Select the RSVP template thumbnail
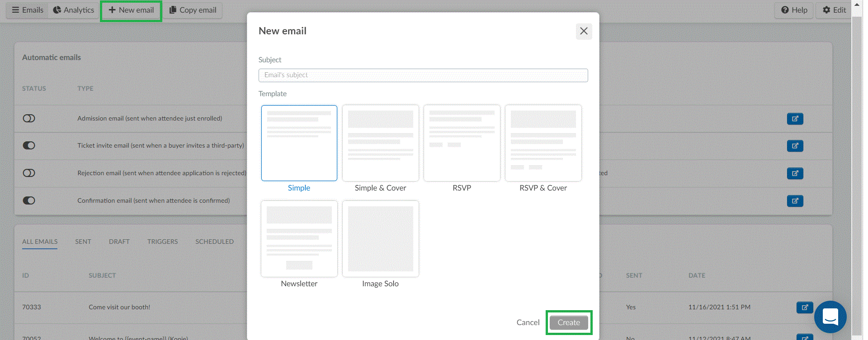The image size is (868, 340). [462, 143]
